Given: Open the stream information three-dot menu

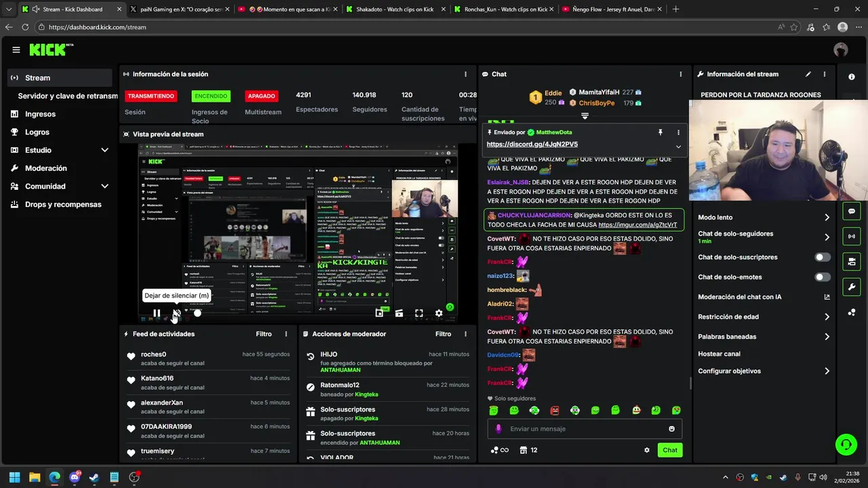Looking at the screenshot, I should 825,74.
